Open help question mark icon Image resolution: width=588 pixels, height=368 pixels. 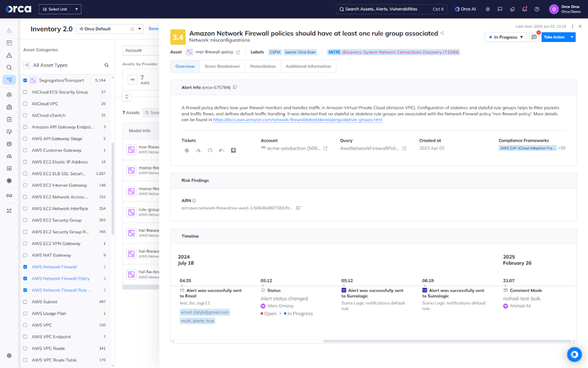pos(537,9)
